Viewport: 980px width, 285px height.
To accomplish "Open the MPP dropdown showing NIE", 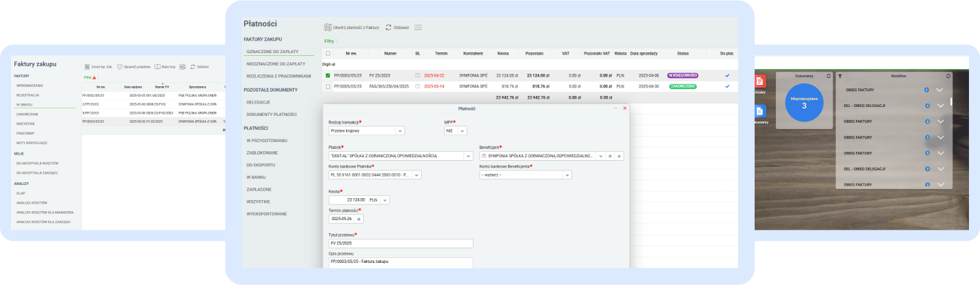I will [x=462, y=130].
